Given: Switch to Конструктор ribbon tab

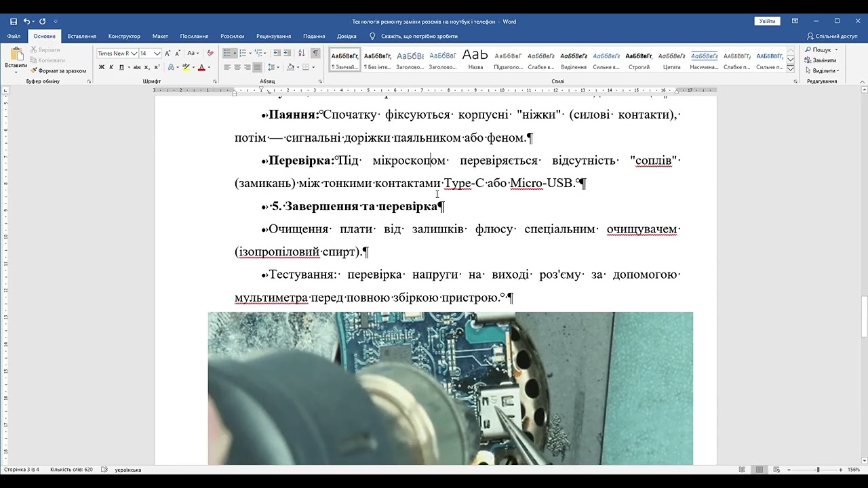Looking at the screenshot, I should pyautogui.click(x=124, y=36).
